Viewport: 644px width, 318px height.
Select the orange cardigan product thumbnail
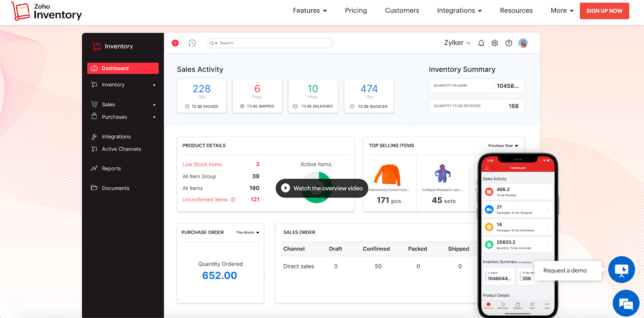[x=388, y=175]
